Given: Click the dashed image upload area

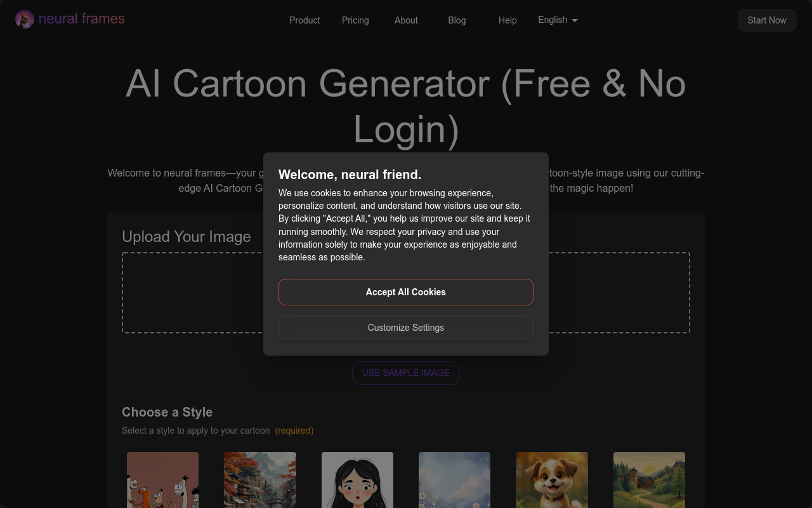Looking at the screenshot, I should [406, 293].
